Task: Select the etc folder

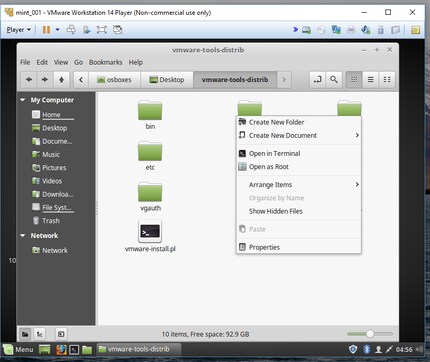Action: (150, 156)
